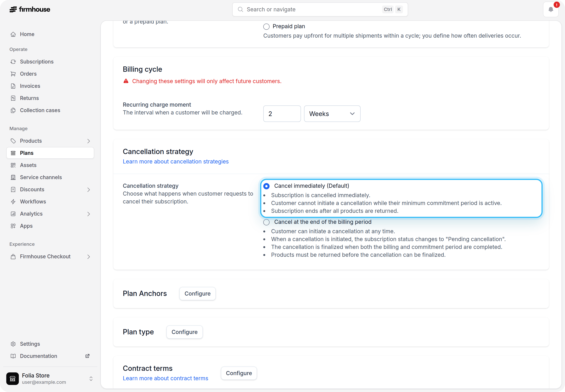Click the Home house icon
Screen dimensions: 565x392
click(x=13, y=34)
